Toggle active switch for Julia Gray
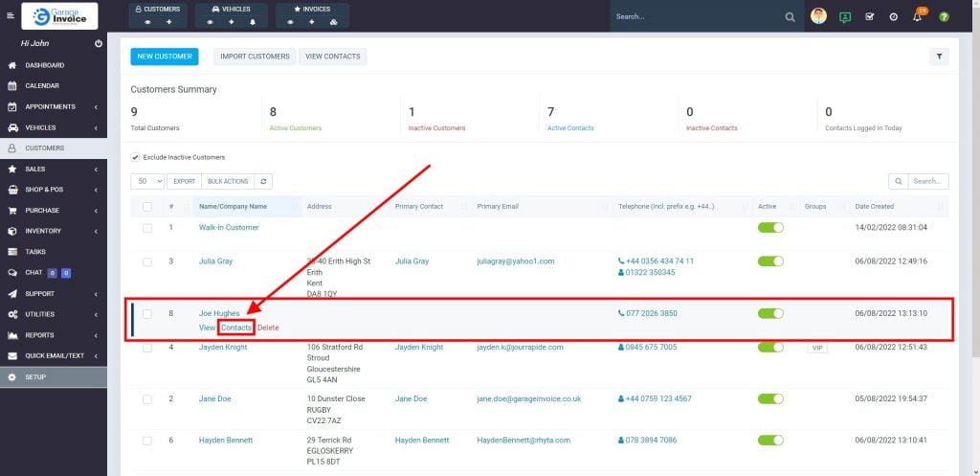This screenshot has height=476, width=980. coord(770,261)
